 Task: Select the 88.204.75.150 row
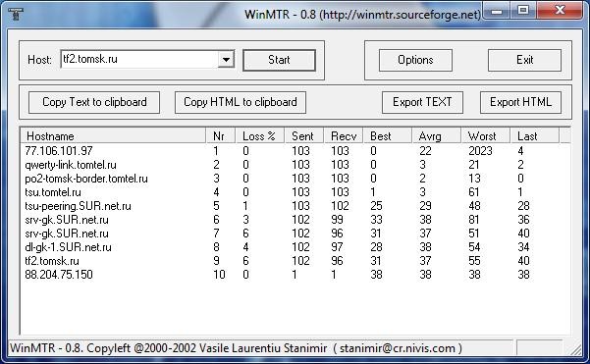pos(295,275)
